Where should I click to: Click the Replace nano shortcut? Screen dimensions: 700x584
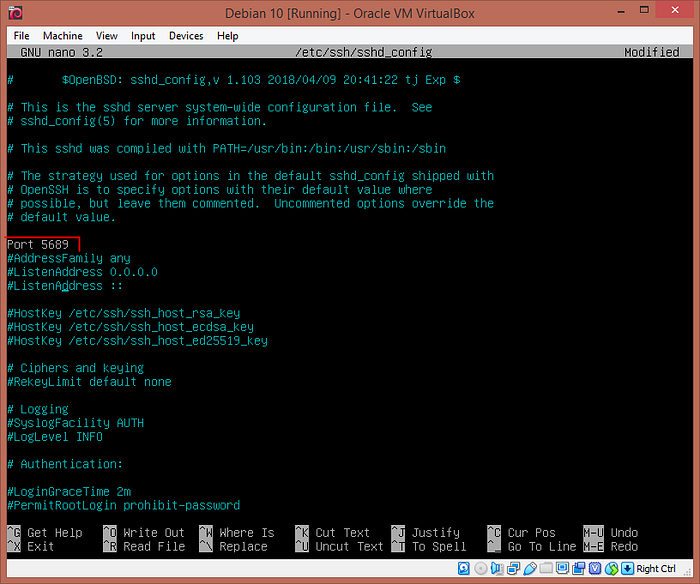coord(233,546)
